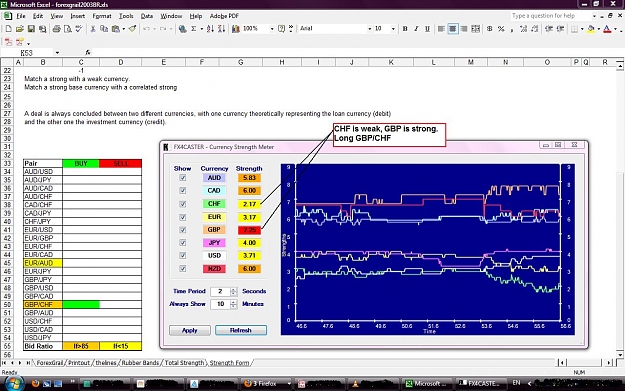Save the workbook with the floppy icon
Image resolution: width=625 pixels, height=391 pixels.
point(31,29)
